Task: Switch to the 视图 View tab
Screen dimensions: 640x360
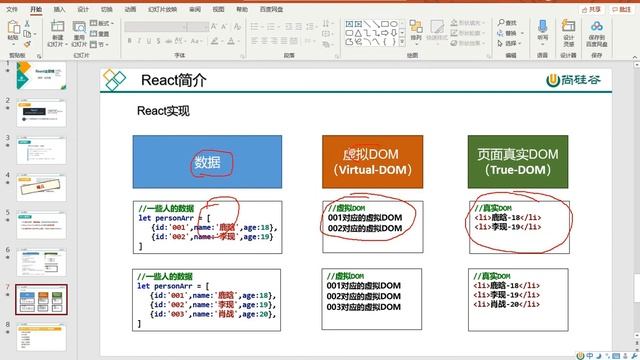Action: pyautogui.click(x=218, y=9)
